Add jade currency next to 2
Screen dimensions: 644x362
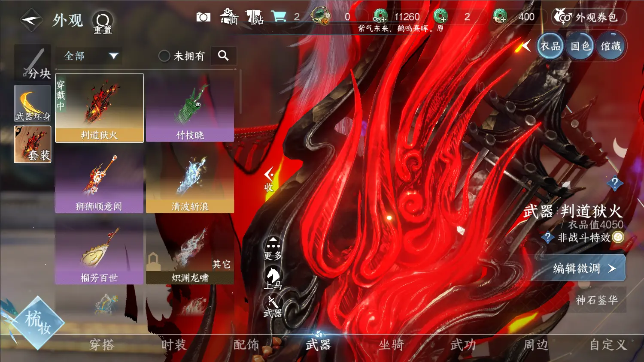point(440,16)
